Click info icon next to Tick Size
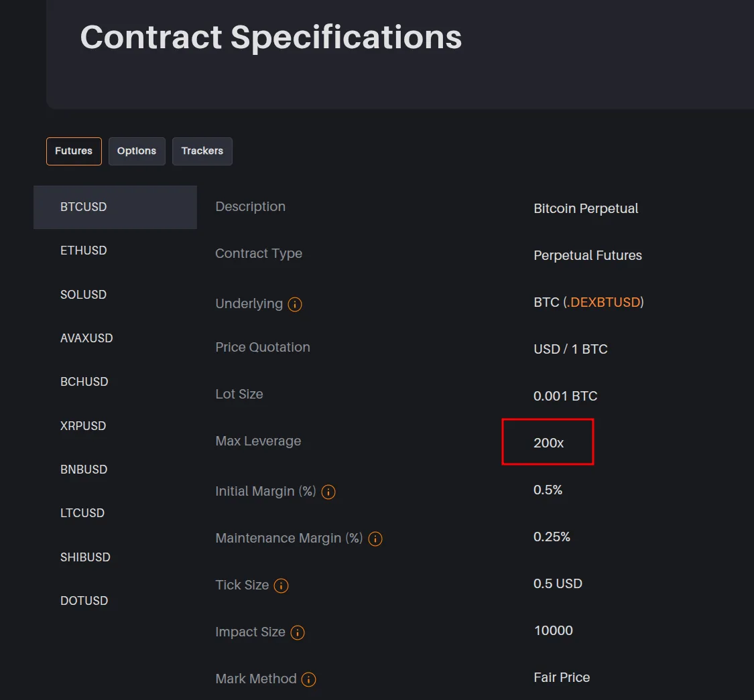The image size is (754, 700). (x=281, y=586)
